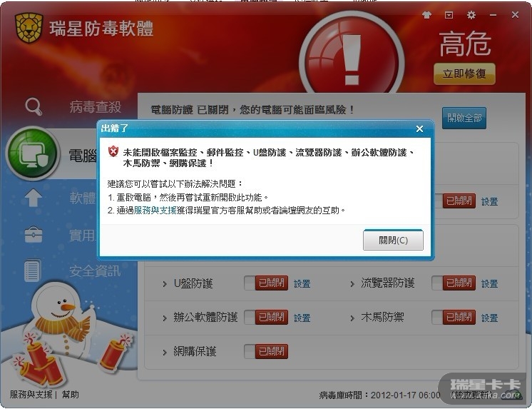The image size is (532, 409).
Task: Open the 病毒查殺 tab
Action: 96,106
